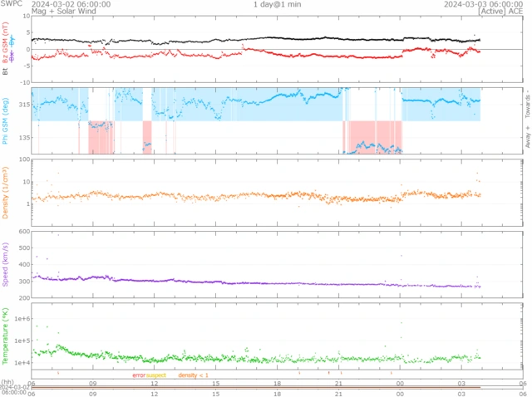Click the orange 'Density (1/cm³)' axis label
The width and height of the screenshot is (532, 397).
[x=5, y=192]
